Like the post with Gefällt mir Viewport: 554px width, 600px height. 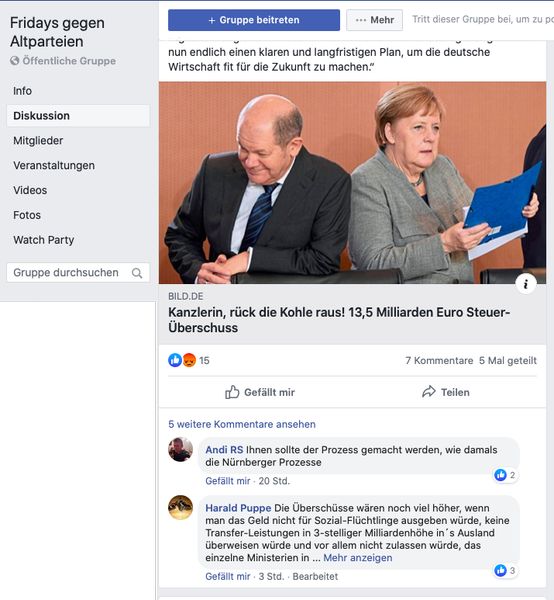[260, 392]
